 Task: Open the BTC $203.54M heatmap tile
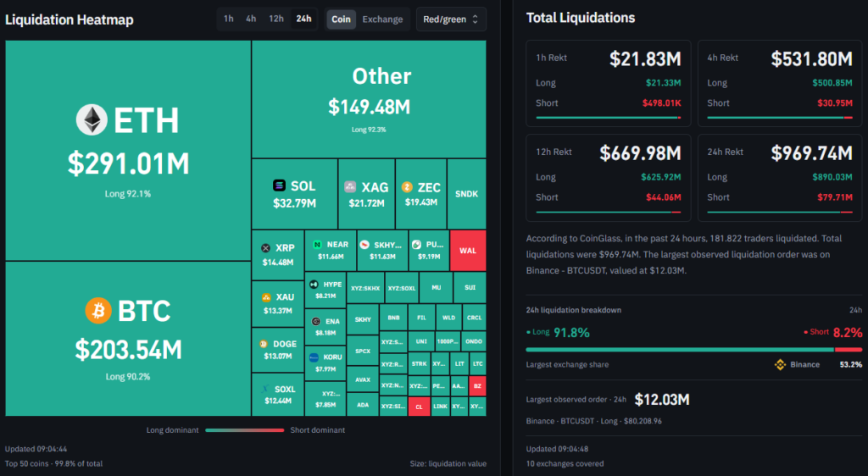pyautogui.click(x=128, y=339)
